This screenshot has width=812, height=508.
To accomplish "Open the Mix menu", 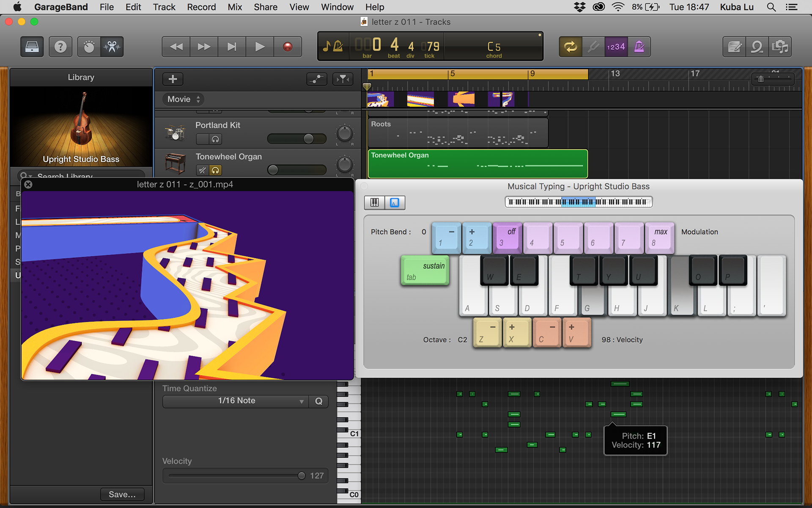I will (235, 7).
